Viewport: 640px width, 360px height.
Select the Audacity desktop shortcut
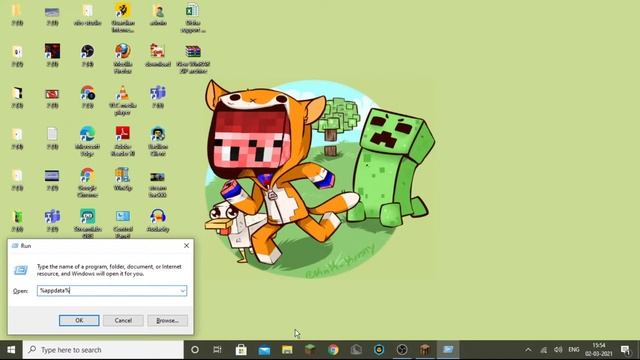click(158, 220)
